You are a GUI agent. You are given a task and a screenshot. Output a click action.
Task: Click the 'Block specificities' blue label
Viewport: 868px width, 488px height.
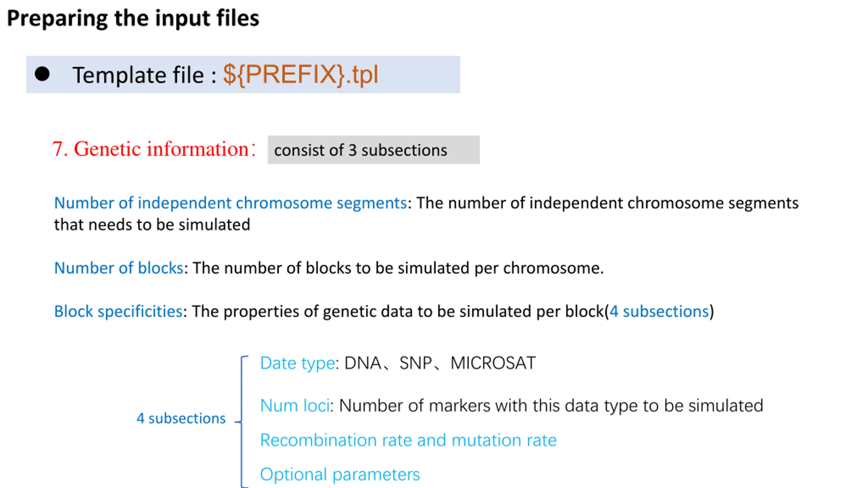[x=119, y=311]
